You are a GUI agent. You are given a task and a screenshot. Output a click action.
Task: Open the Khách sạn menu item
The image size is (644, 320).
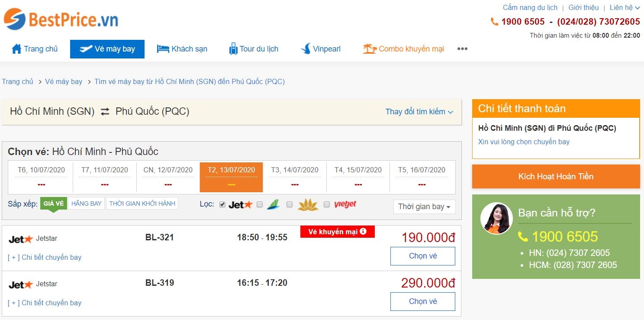(182, 49)
